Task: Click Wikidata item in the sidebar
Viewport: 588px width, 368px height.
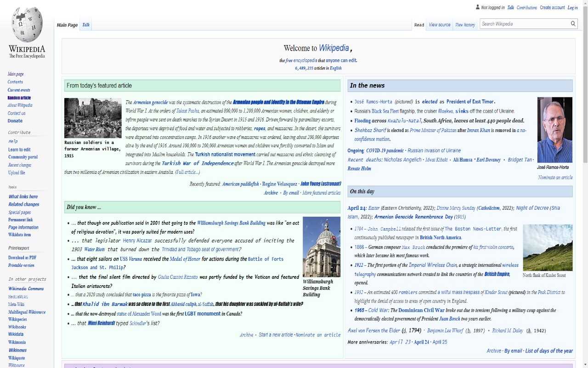Action: [x=20, y=235]
